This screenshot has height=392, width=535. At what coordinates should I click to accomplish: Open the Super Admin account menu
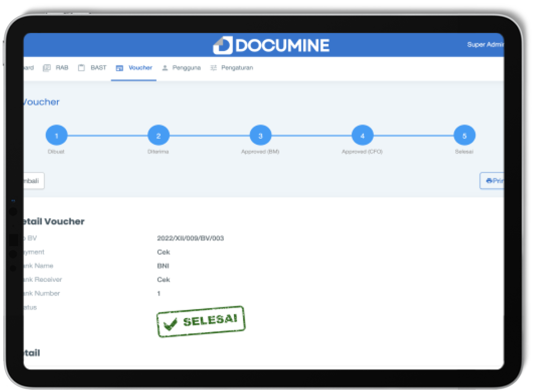(485, 45)
